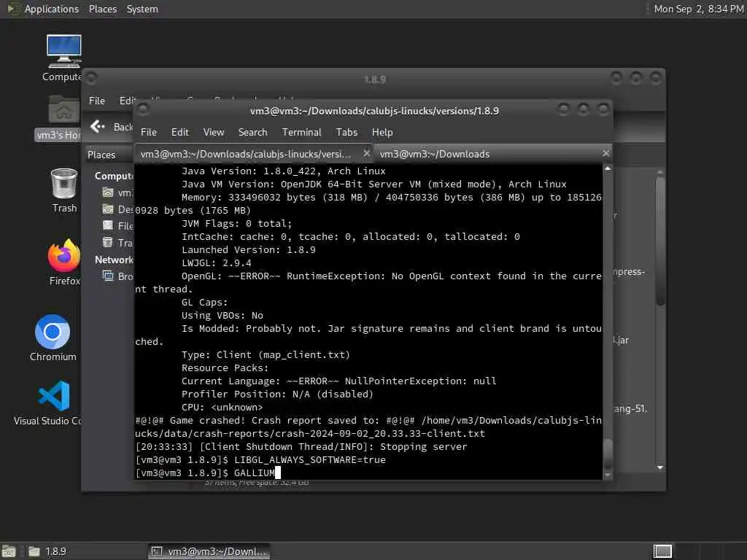Click the LIBGL_ALWAYS_SOFTWARE=true line

coord(260,460)
